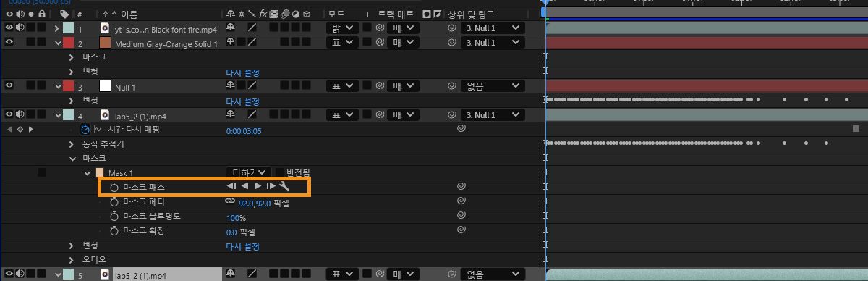This screenshot has width=868, height=281.
Task: Mute audio of layer 4 lab5_2 (1).mp4
Action: pos(20,114)
